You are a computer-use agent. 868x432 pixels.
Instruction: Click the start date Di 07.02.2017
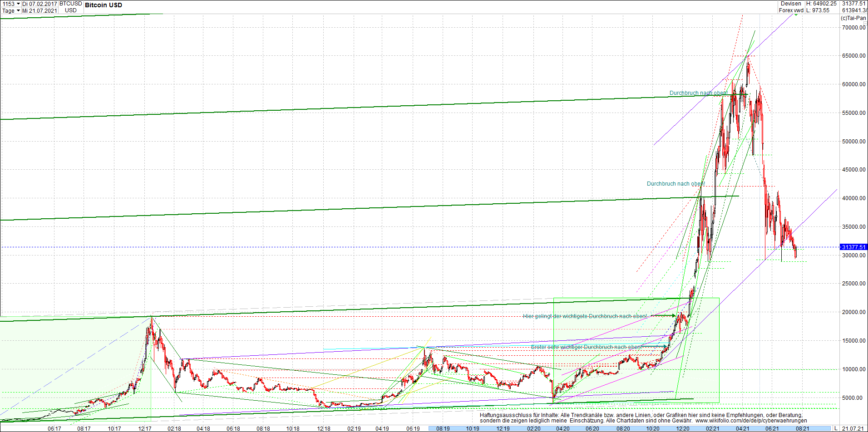pyautogui.click(x=40, y=4)
